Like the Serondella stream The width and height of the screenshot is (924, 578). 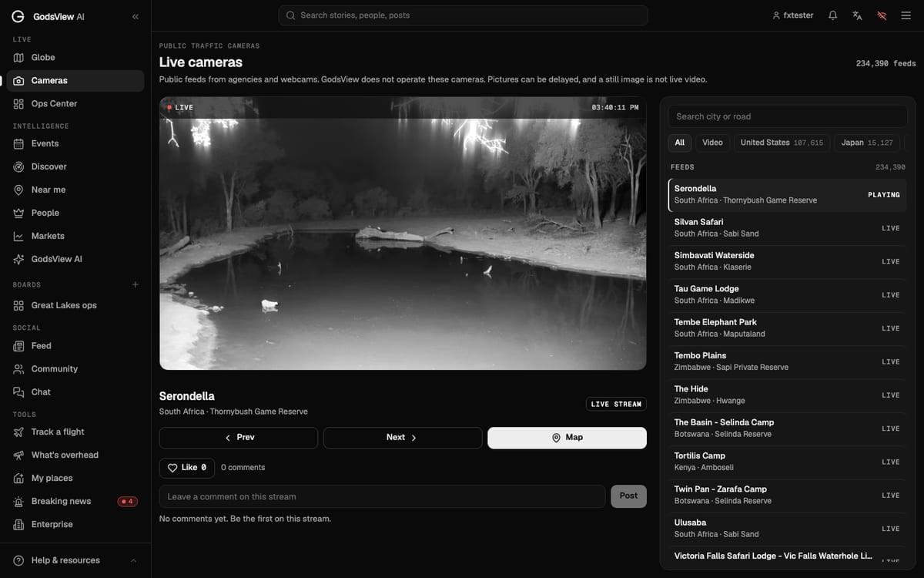[187, 468]
